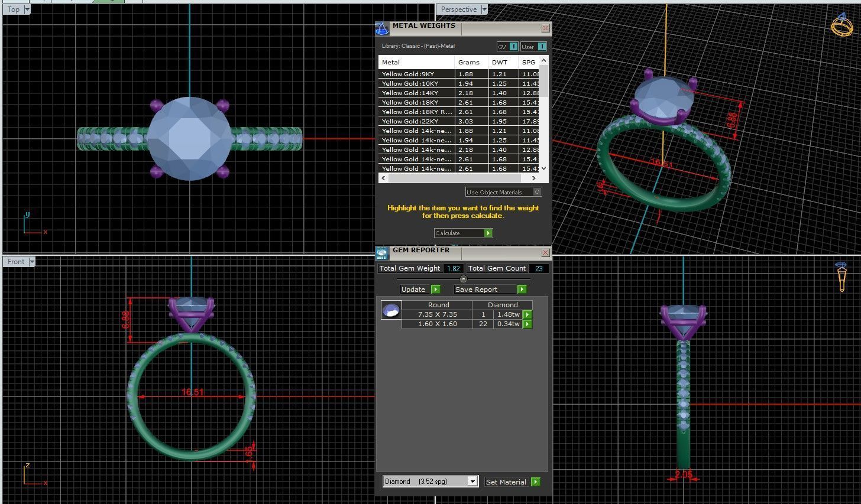This screenshot has width=861, height=504.
Task: Click the Save Report button
Action: 490,290
